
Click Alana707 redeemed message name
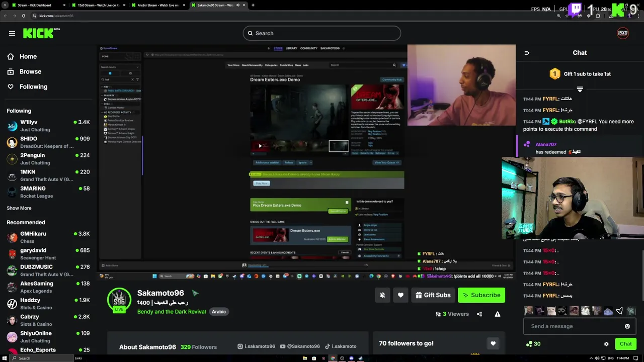[x=546, y=145]
